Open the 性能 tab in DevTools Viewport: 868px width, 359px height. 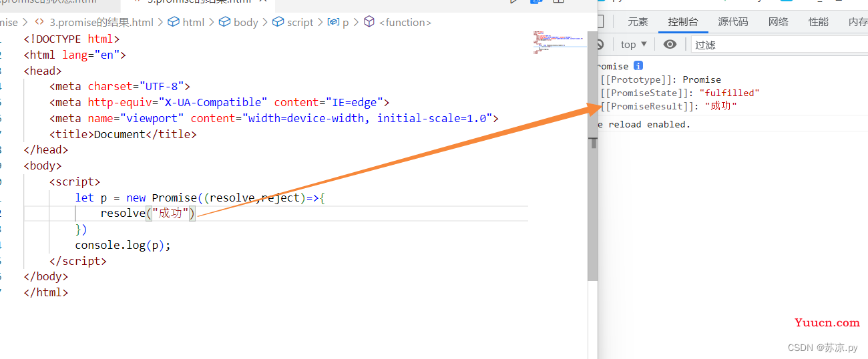point(819,21)
